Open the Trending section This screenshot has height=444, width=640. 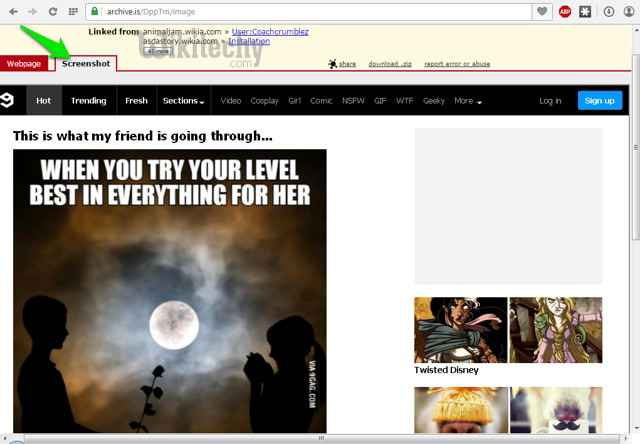click(x=89, y=100)
